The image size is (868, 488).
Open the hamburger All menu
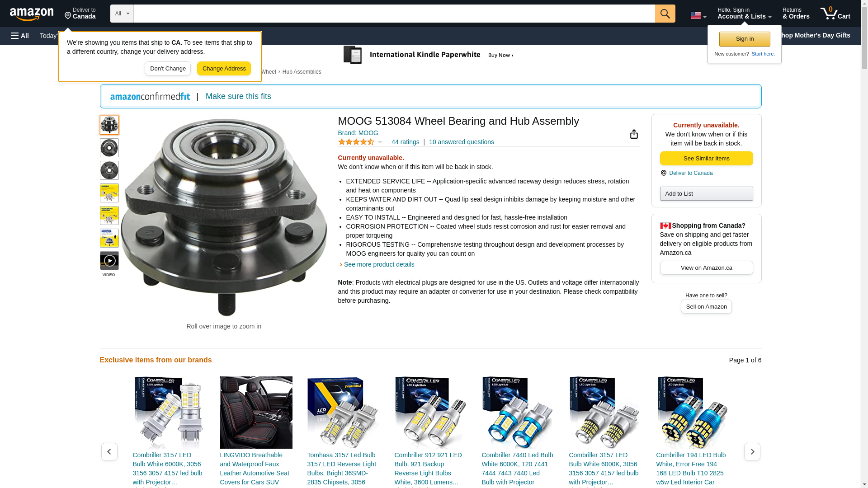click(20, 36)
